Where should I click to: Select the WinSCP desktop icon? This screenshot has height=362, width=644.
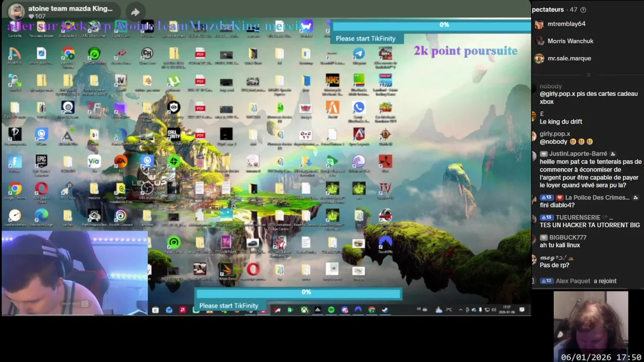(x=15, y=82)
